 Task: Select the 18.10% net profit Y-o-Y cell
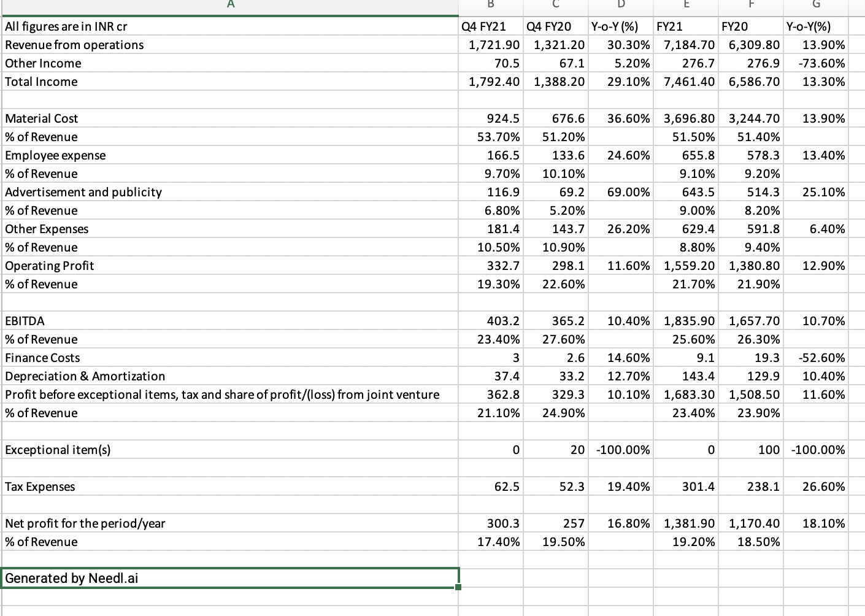click(x=816, y=523)
